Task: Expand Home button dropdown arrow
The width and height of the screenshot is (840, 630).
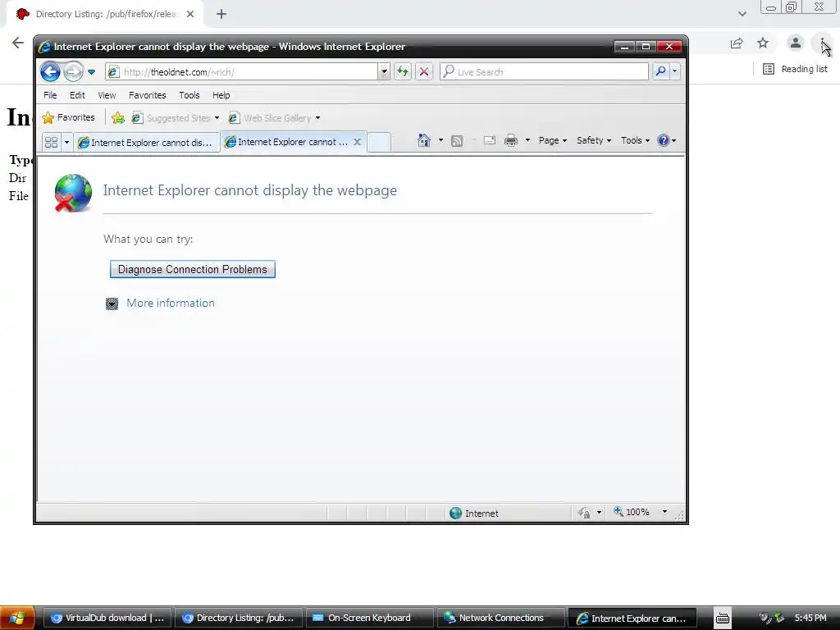Action: pos(441,140)
